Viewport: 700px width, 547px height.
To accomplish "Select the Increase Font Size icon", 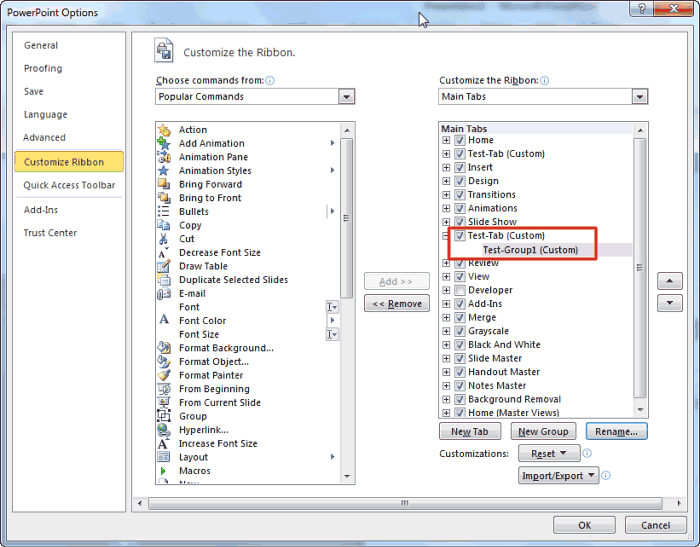I will [x=164, y=443].
